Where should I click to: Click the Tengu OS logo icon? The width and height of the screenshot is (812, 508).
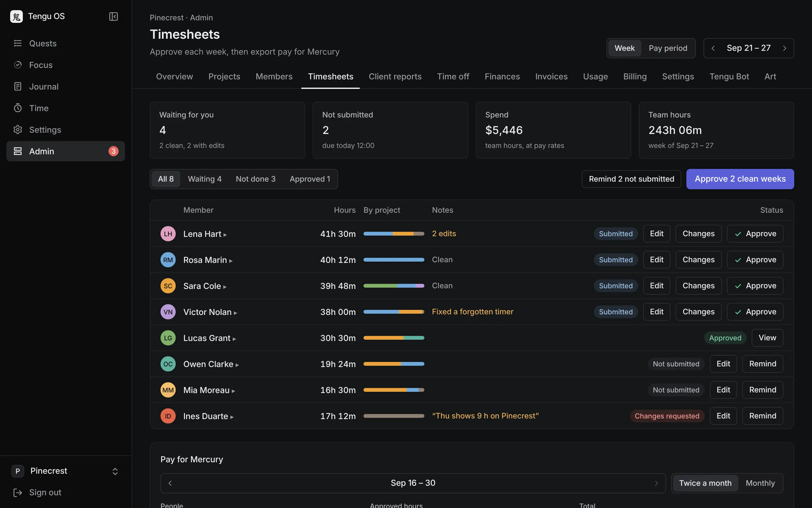[x=16, y=17]
